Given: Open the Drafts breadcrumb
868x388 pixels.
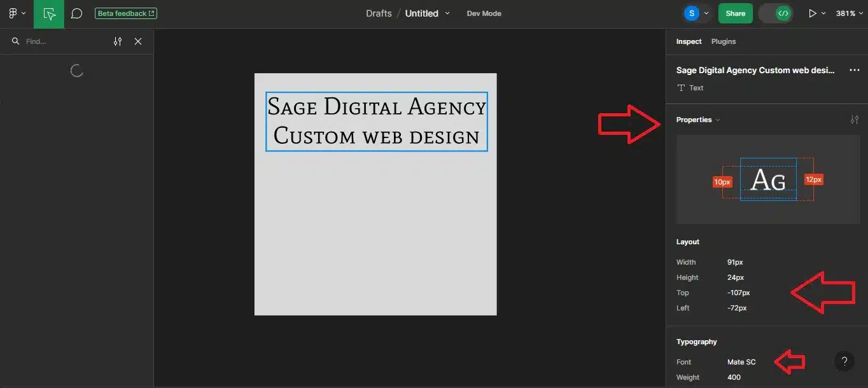Looking at the screenshot, I should pos(379,13).
